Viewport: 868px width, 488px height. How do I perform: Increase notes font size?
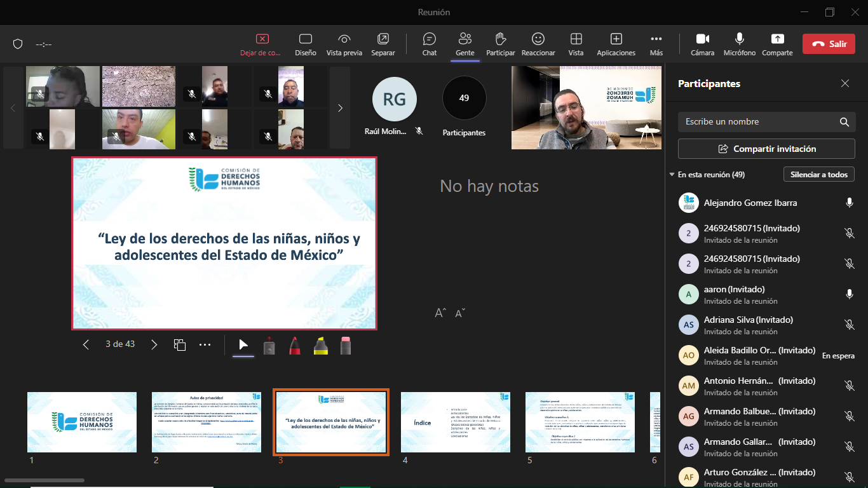440,313
